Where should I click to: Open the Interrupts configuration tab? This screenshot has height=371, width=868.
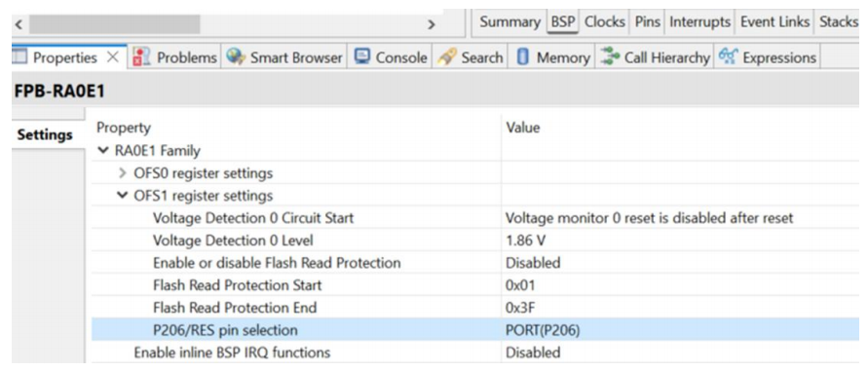tap(699, 22)
